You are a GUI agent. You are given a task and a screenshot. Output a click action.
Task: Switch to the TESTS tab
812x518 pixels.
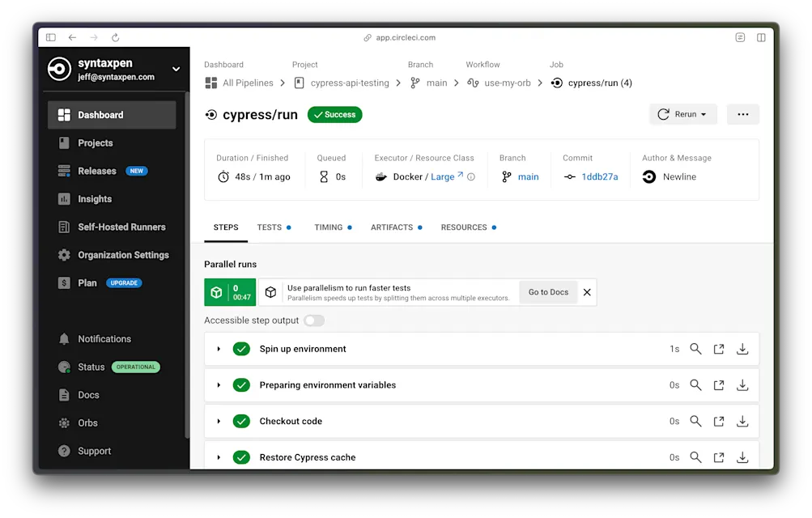(x=274, y=227)
